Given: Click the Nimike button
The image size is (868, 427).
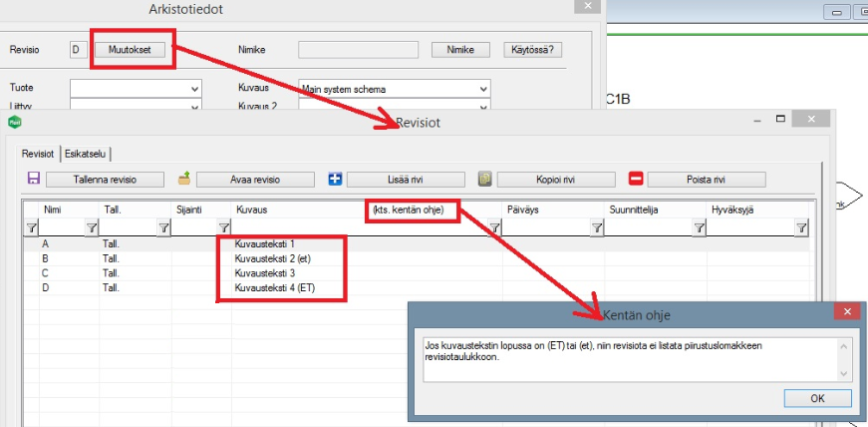Looking at the screenshot, I should pyautogui.click(x=460, y=50).
